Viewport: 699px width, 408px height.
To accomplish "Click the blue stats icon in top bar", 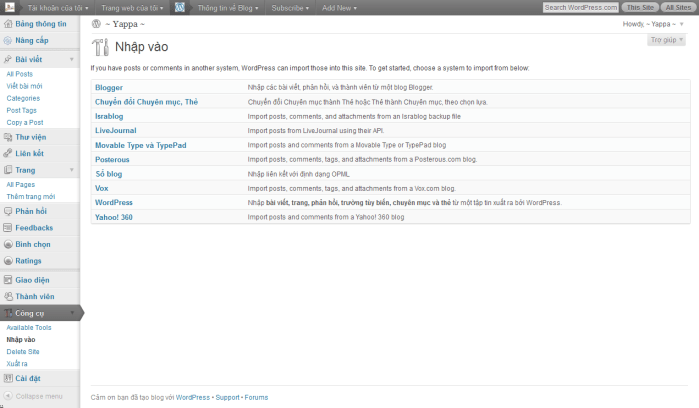I will point(179,7).
